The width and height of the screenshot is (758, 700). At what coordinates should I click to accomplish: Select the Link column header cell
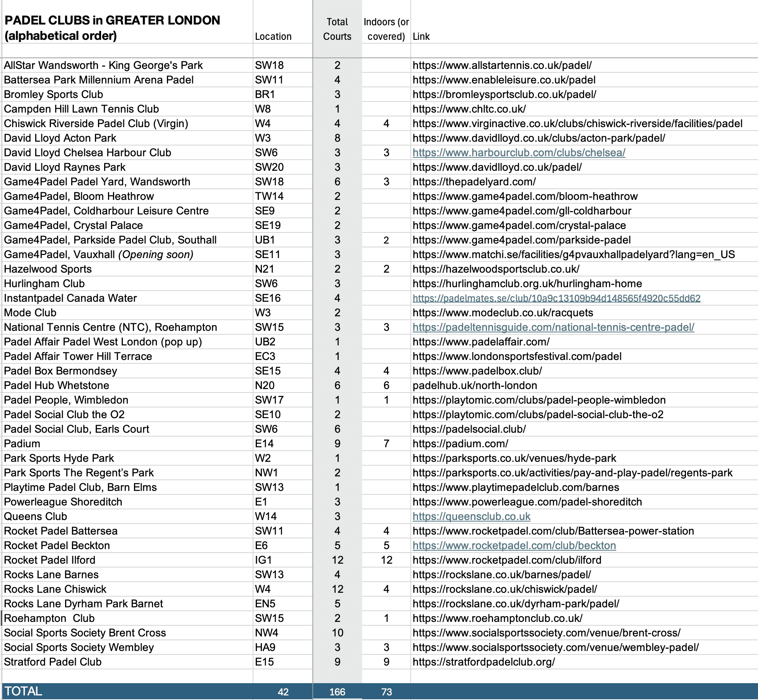[x=421, y=36]
